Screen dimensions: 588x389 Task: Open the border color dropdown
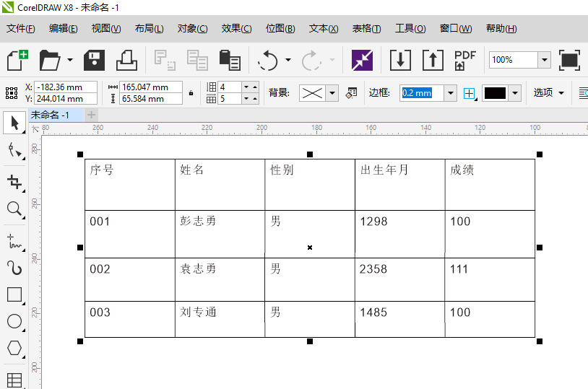(x=515, y=93)
